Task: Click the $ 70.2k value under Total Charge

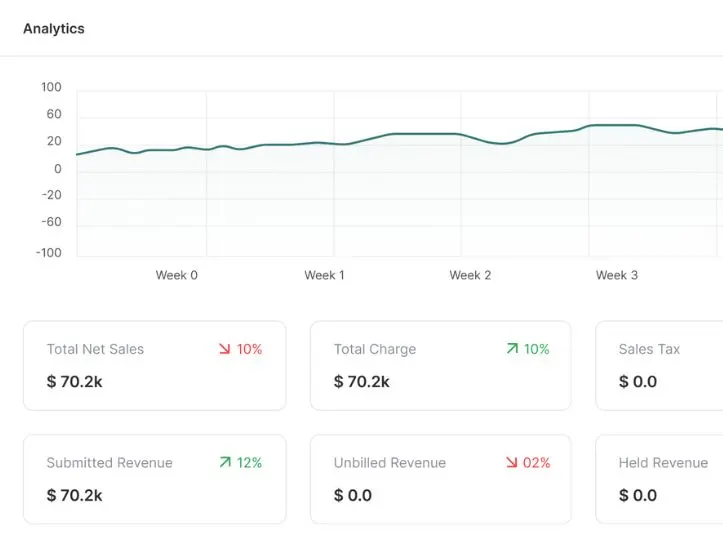Action: 362,381
